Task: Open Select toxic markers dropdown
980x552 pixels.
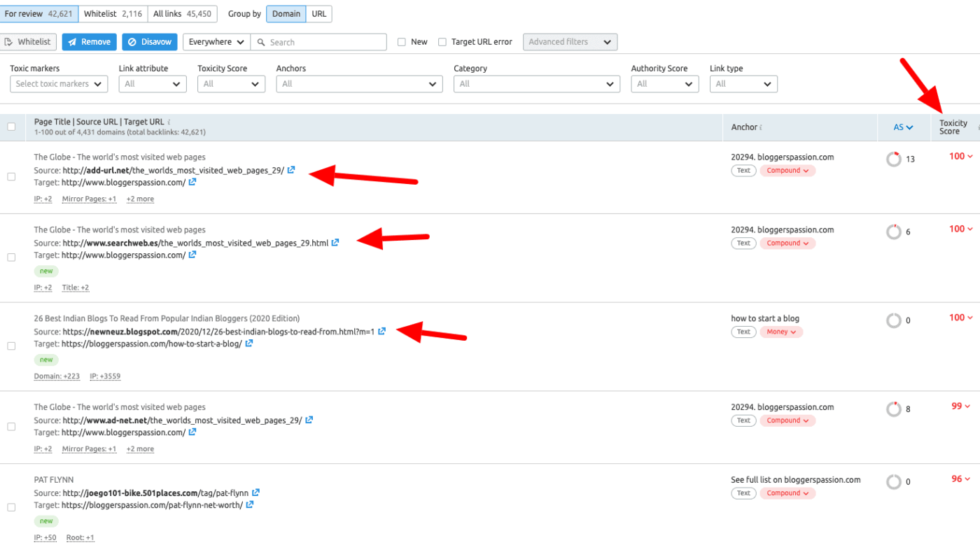Action: coord(59,84)
